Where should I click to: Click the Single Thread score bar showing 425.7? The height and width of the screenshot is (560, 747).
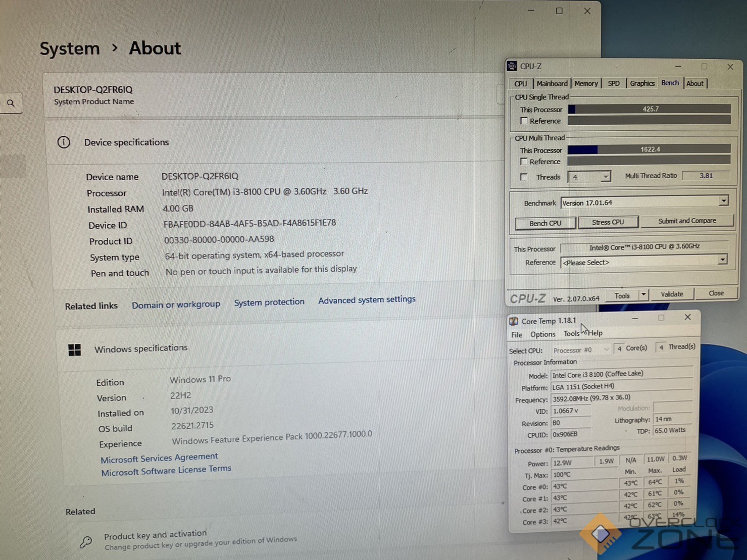coord(650,109)
